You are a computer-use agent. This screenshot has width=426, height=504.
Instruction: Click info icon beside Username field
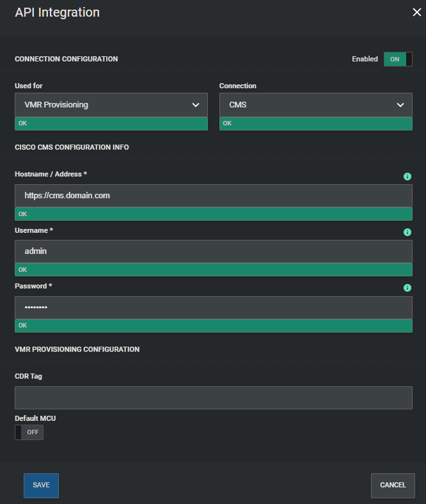click(x=407, y=232)
